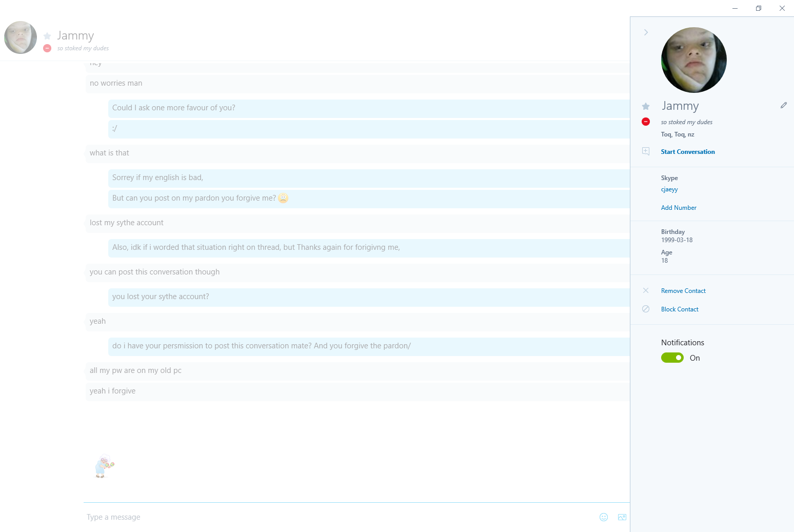The height and width of the screenshot is (532, 794).
Task: Restore down the Skype window
Action: tap(759, 8)
